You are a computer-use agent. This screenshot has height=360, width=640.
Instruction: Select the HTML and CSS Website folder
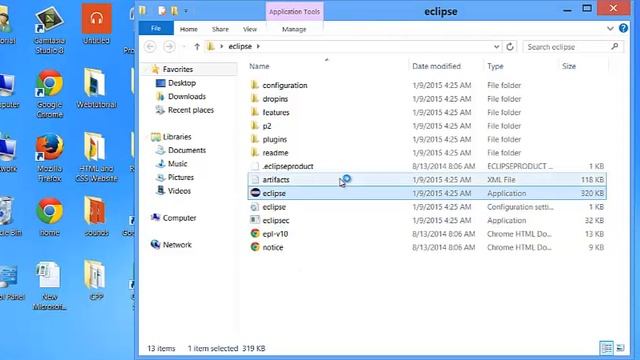tap(96, 158)
